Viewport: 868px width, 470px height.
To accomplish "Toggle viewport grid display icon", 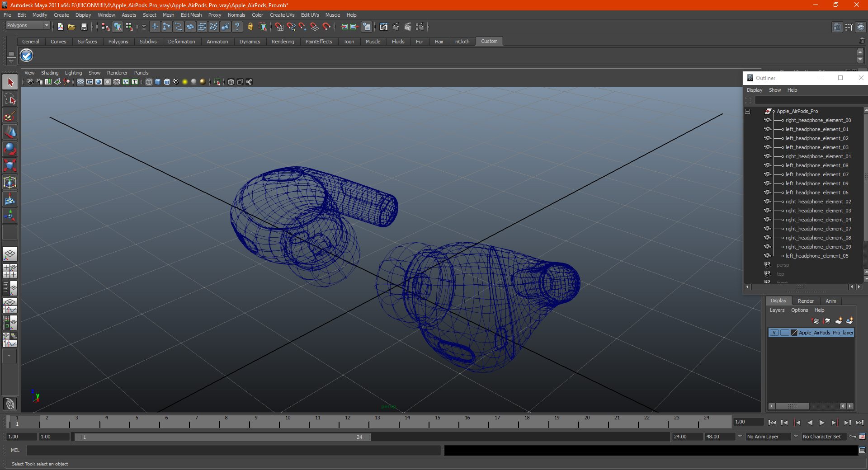I will point(80,82).
